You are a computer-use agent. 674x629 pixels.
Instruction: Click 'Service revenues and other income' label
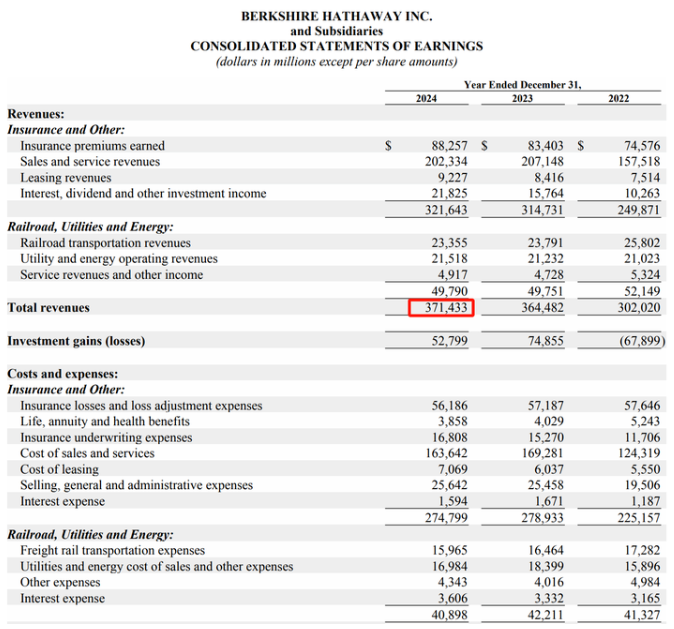point(112,275)
